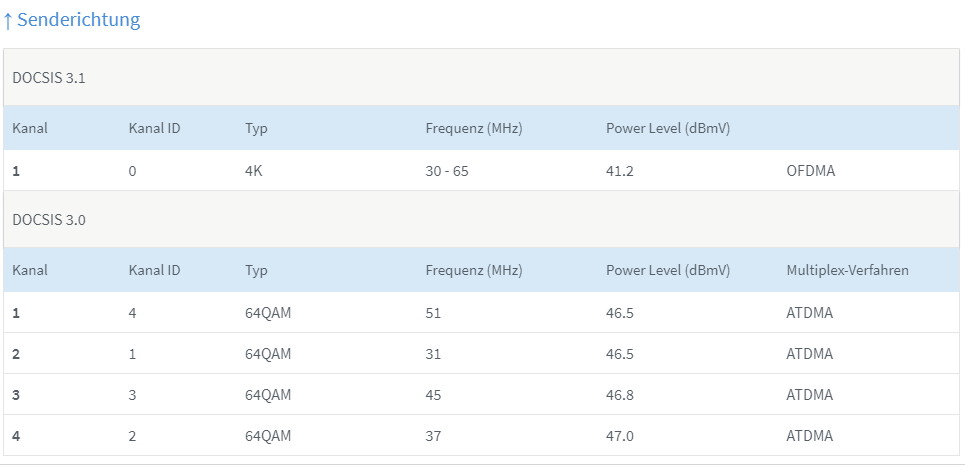Click the 46.8 power level value

(620, 395)
